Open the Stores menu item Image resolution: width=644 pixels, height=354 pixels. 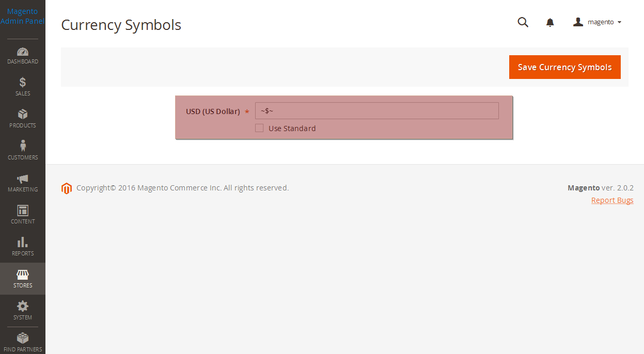pos(23,279)
